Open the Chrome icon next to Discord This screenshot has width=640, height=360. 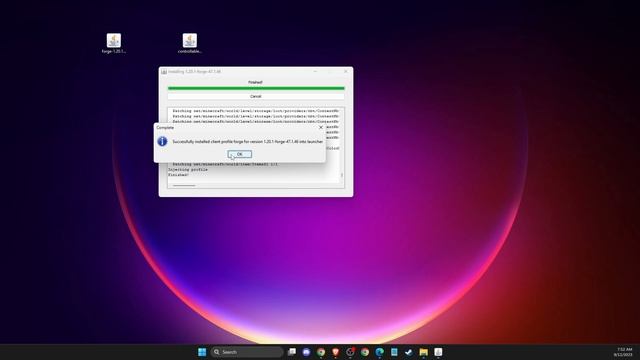(x=321, y=352)
